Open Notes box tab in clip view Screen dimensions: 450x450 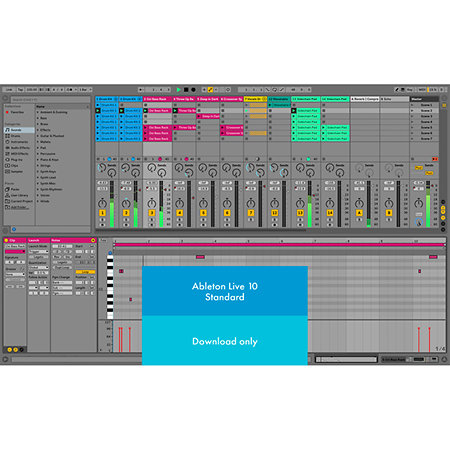pyautogui.click(x=73, y=240)
